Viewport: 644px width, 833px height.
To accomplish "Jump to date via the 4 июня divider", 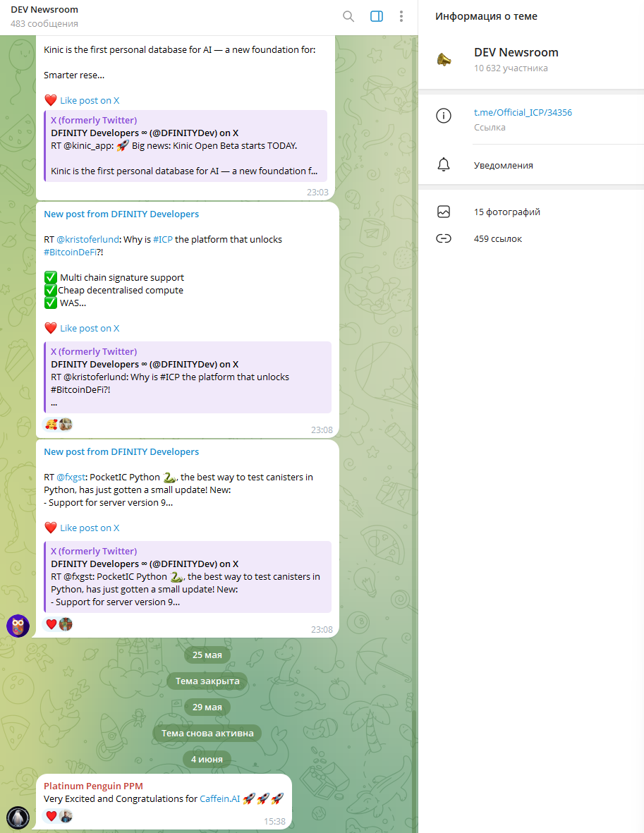I will (207, 758).
